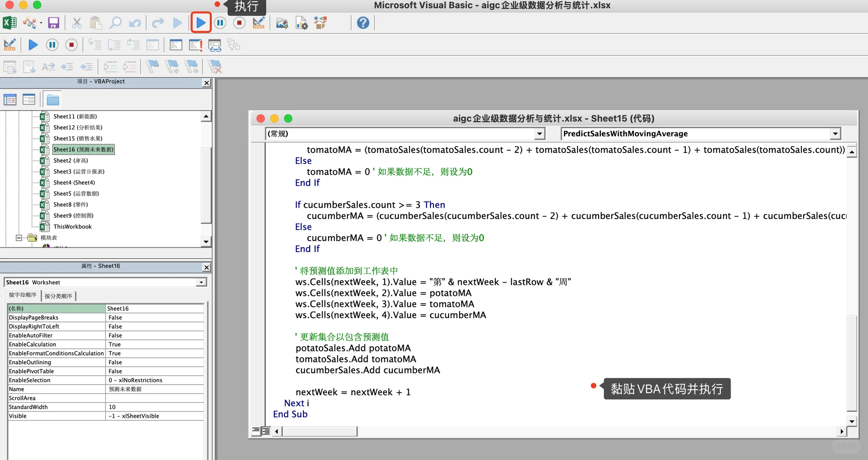This screenshot has width=868, height=460.
Task: Click the Redo arrow icon
Action: point(158,23)
